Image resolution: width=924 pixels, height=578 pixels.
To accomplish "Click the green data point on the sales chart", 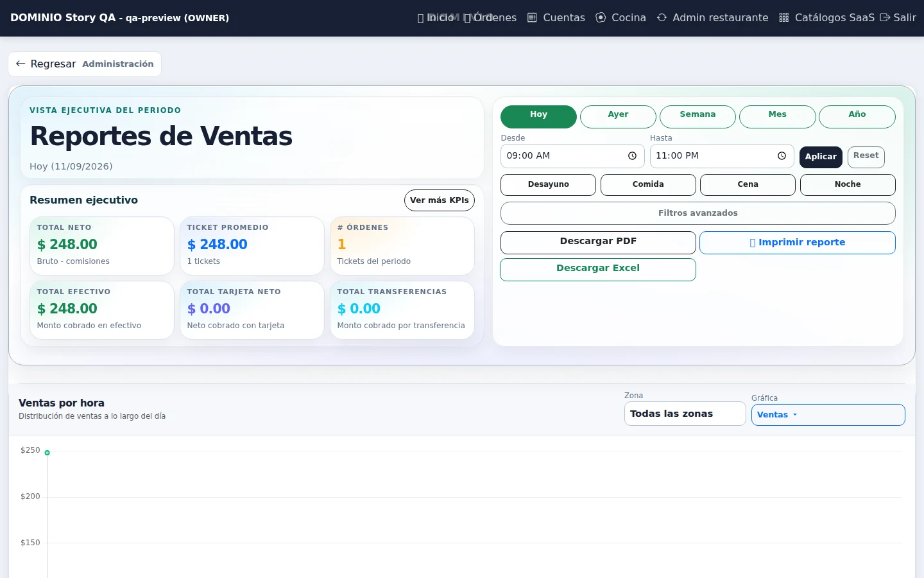I will [47, 453].
